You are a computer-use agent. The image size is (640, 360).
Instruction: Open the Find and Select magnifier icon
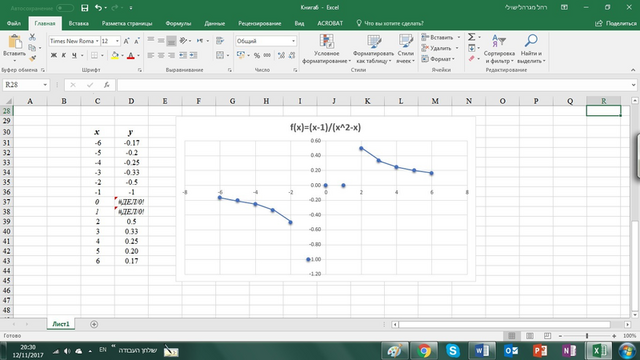(531, 40)
